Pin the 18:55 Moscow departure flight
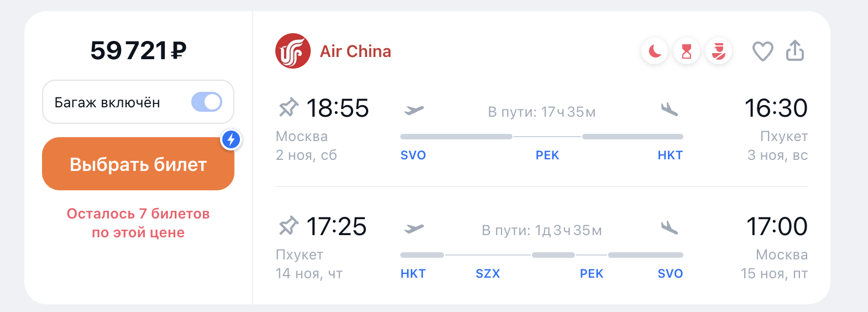868x312 pixels. (x=288, y=107)
